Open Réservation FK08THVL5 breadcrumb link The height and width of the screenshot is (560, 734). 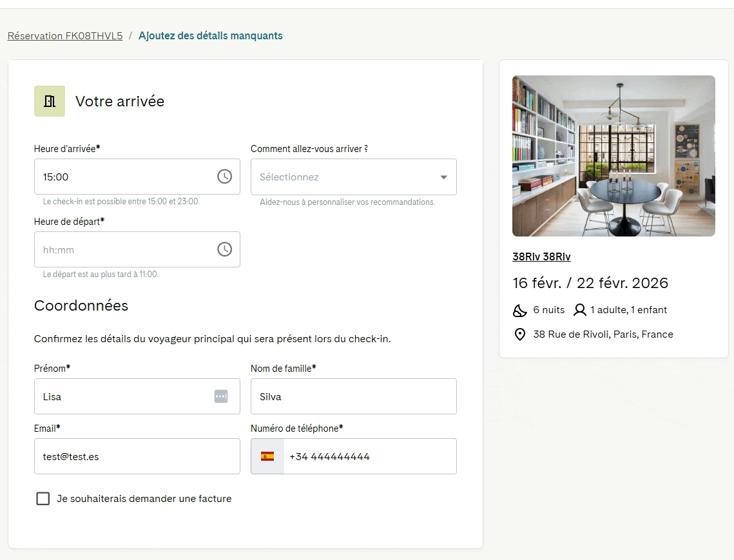65,36
